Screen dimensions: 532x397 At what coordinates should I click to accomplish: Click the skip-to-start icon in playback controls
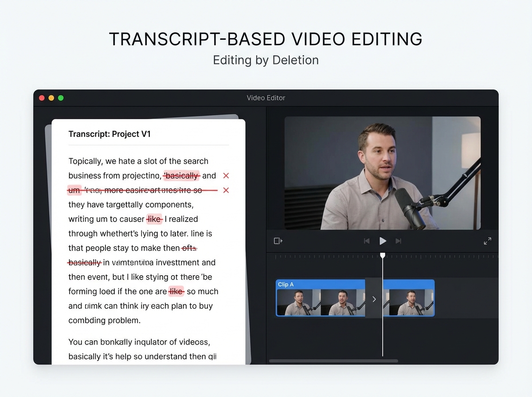tap(367, 241)
